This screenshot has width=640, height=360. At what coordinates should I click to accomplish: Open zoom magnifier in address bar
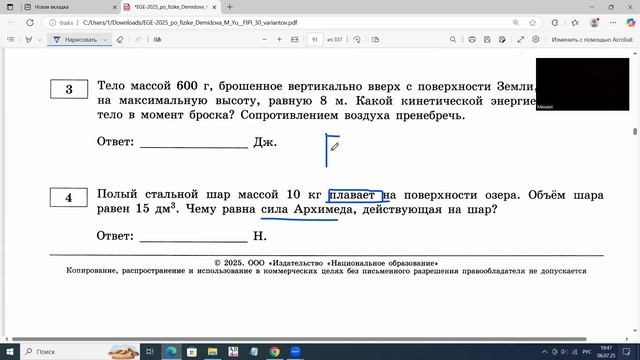pos(516,22)
